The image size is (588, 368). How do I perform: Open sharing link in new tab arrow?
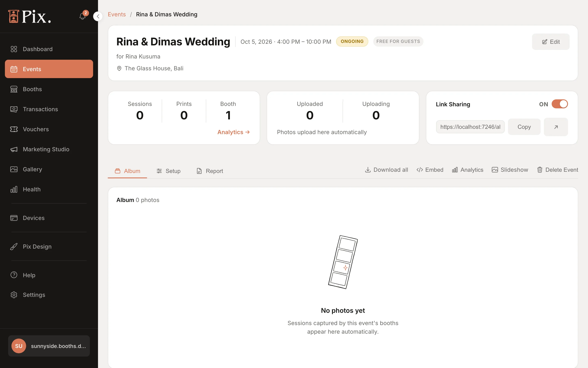[x=556, y=127]
